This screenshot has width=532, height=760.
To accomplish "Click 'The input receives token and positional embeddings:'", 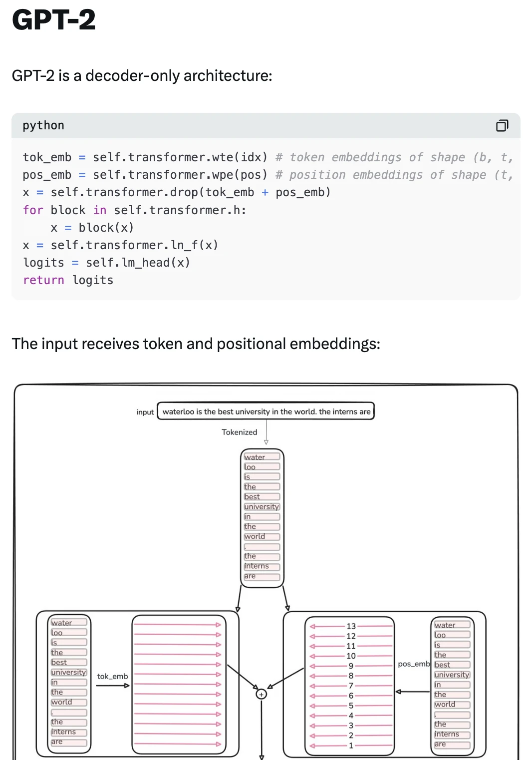I will click(196, 344).
